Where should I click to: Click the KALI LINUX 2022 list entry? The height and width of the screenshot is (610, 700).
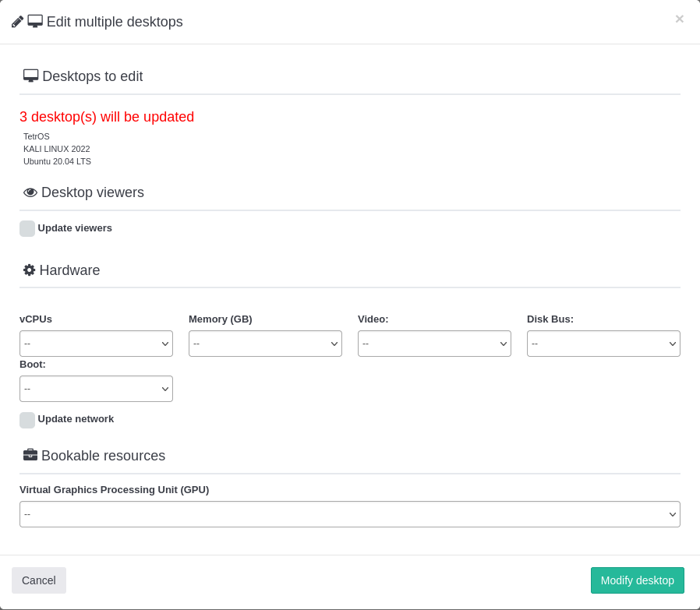coord(57,149)
